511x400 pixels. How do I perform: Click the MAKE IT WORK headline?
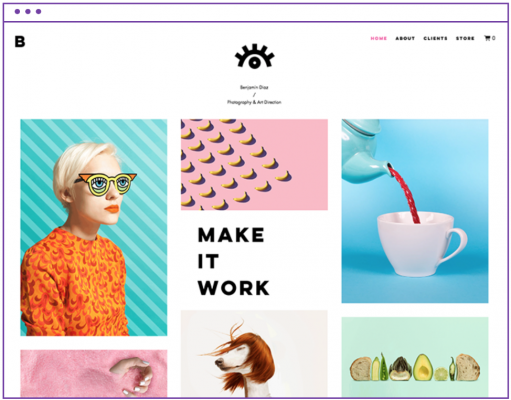[234, 261]
